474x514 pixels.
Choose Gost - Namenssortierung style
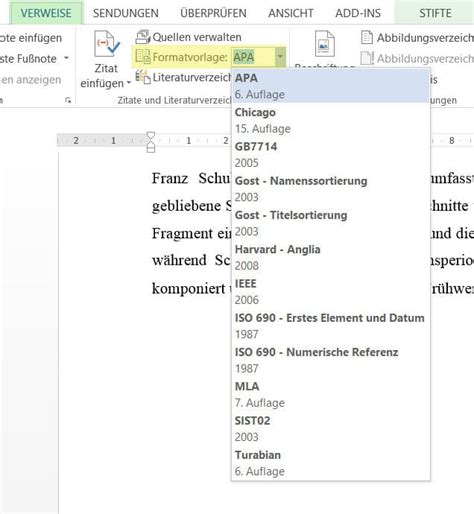click(331, 189)
